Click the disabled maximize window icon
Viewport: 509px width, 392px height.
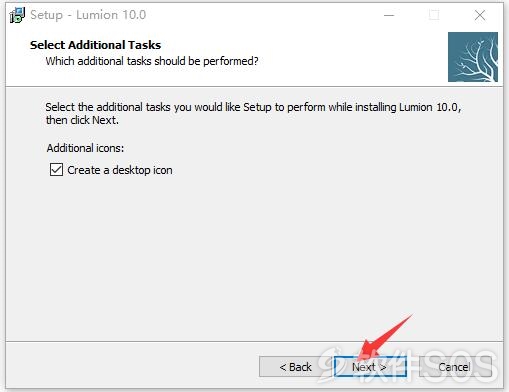point(434,15)
